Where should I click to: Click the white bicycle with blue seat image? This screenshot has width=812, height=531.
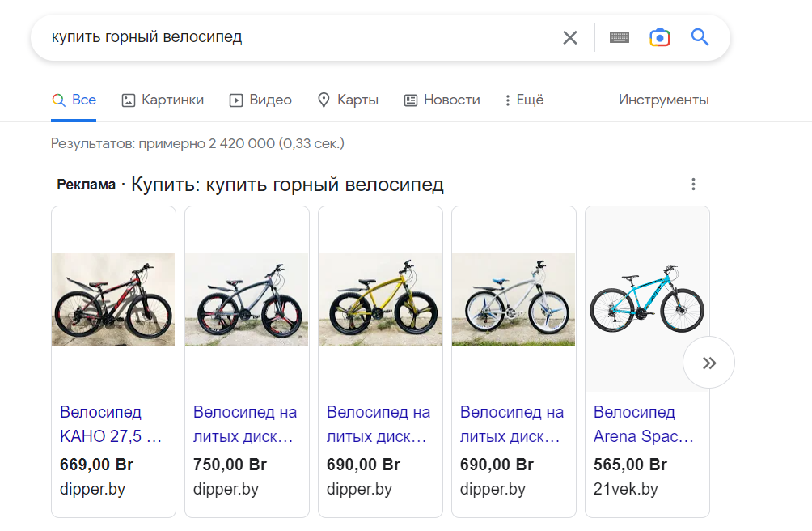[x=514, y=299]
